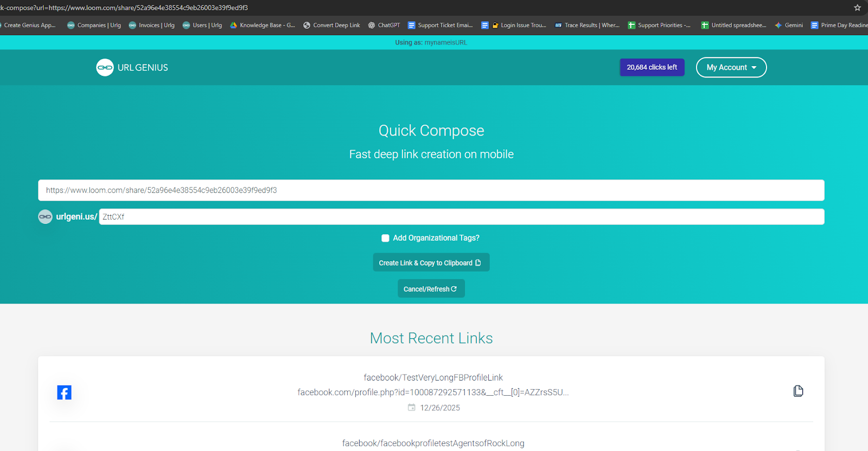Click the link icon beside urlgeni.us/

click(45, 217)
